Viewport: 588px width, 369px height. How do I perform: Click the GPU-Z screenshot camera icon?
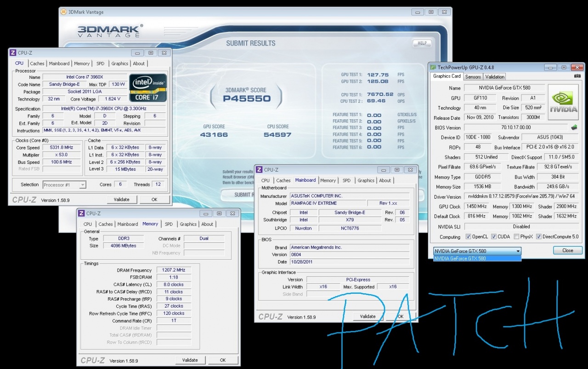coord(577,76)
